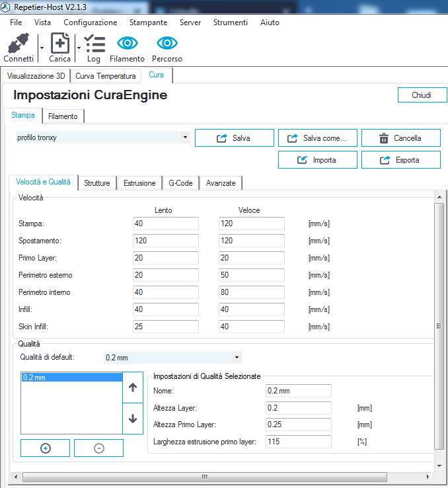The height and width of the screenshot is (488, 448).
Task: Expand the profilo tronxy profile dropdown
Action: click(x=185, y=138)
